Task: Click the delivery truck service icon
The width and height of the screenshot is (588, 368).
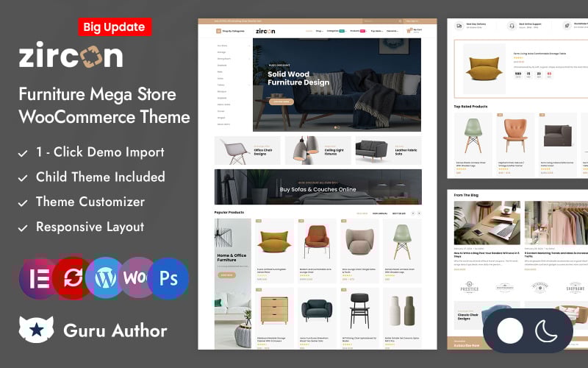Action: point(459,26)
